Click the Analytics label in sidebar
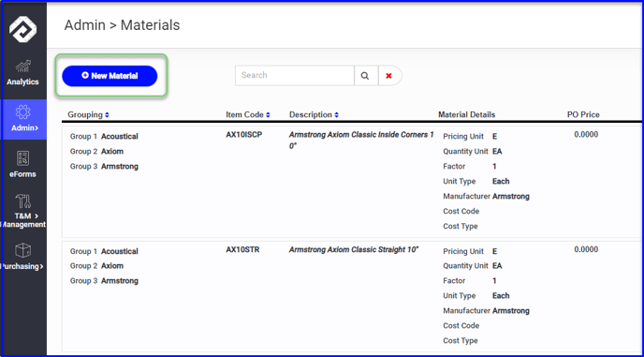 click(22, 82)
